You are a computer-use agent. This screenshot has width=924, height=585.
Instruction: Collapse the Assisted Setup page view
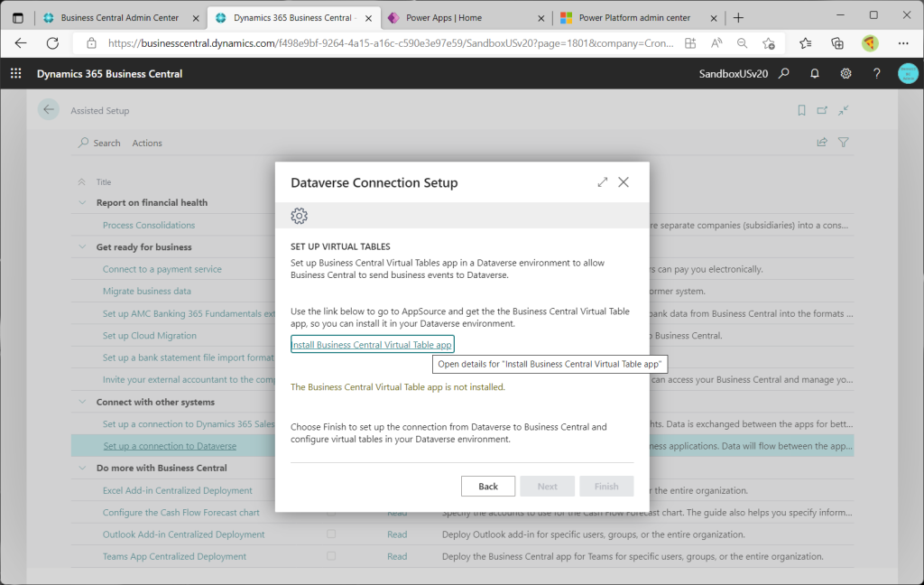click(844, 110)
